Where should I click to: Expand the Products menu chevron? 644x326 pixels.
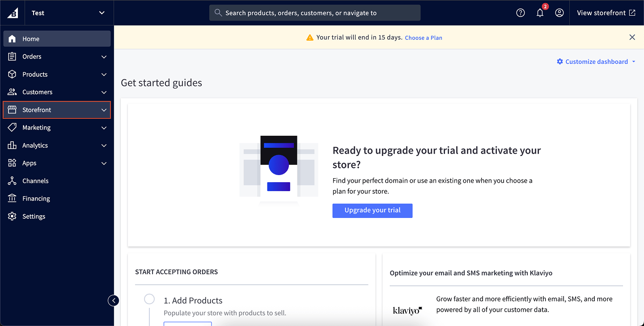(x=104, y=75)
